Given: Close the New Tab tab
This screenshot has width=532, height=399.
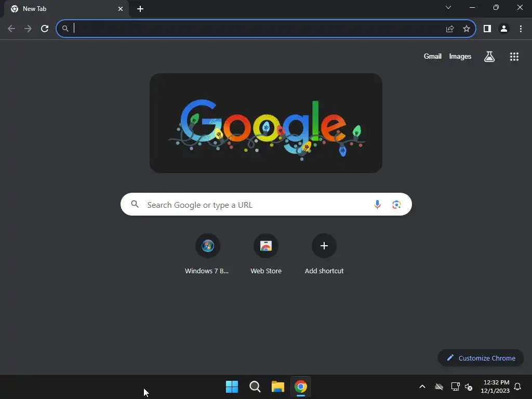Looking at the screenshot, I should (x=121, y=9).
